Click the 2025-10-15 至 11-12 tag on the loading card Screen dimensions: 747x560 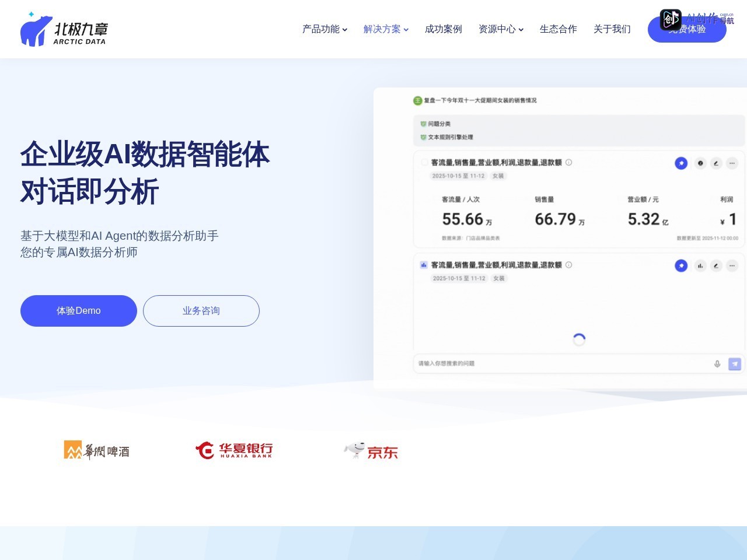click(459, 278)
